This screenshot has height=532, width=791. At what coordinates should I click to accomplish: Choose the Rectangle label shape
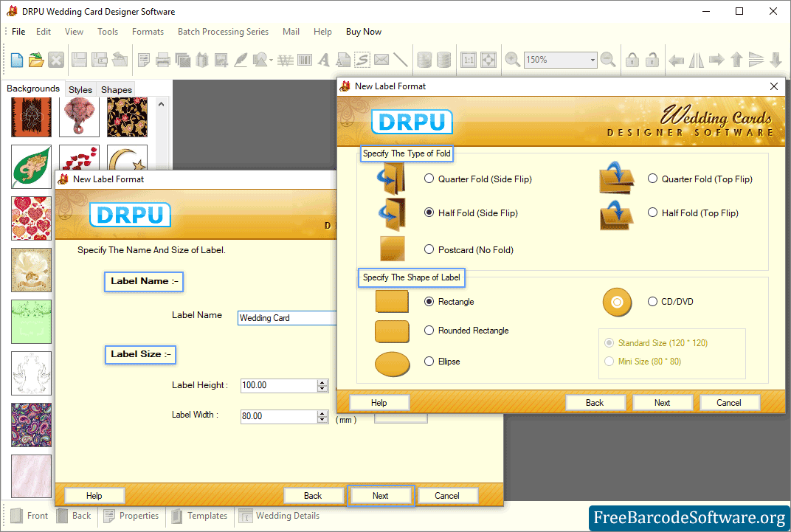(x=429, y=302)
